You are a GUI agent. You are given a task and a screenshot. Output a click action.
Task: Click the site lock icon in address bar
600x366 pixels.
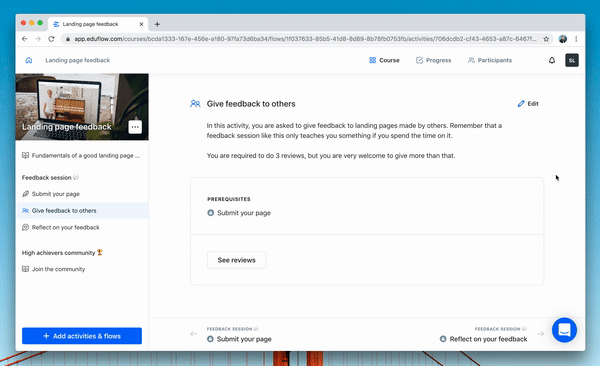tap(68, 39)
